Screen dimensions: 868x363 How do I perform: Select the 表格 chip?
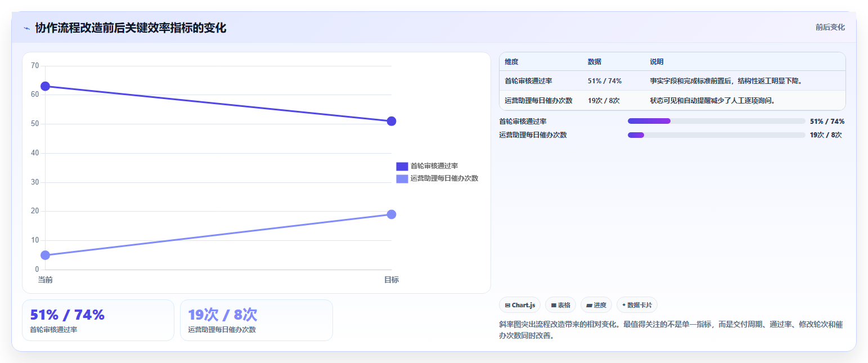point(560,305)
